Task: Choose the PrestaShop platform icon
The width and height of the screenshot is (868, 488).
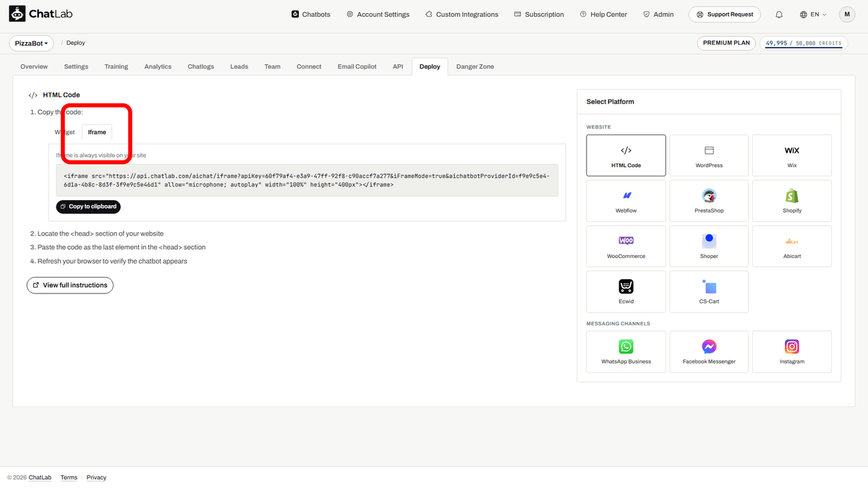Action: click(709, 196)
